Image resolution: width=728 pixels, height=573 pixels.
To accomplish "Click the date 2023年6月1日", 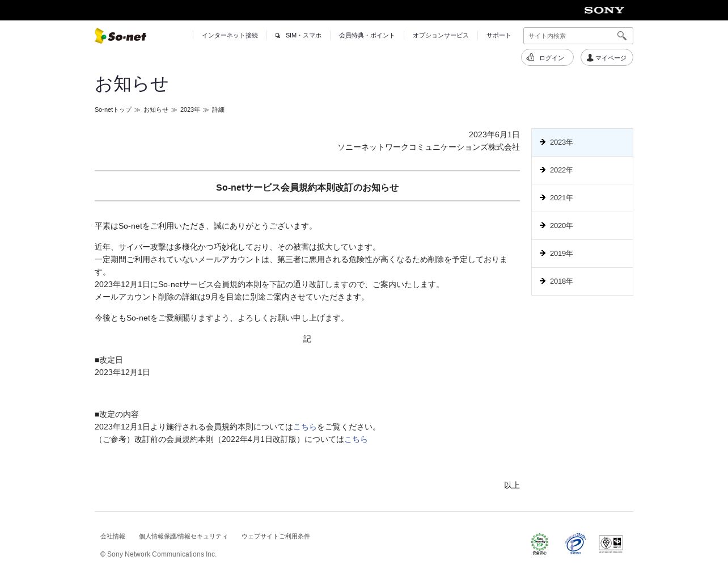I will [494, 134].
